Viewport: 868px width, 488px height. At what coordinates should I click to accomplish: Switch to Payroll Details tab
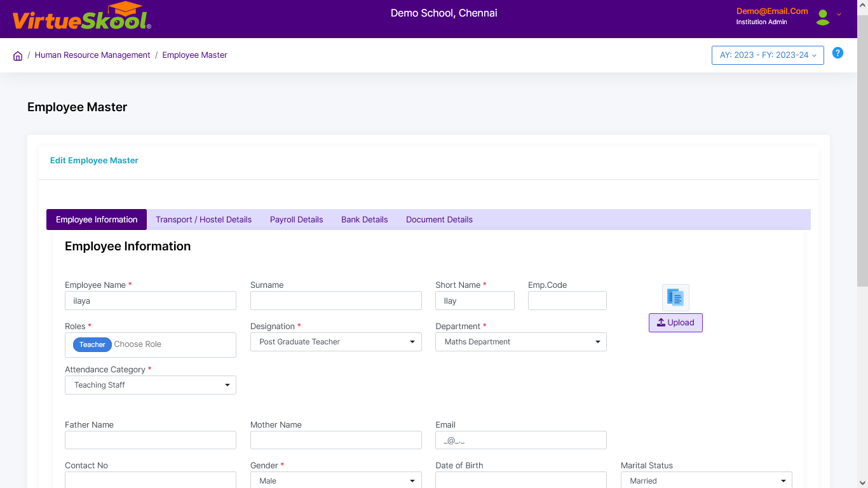click(x=297, y=220)
